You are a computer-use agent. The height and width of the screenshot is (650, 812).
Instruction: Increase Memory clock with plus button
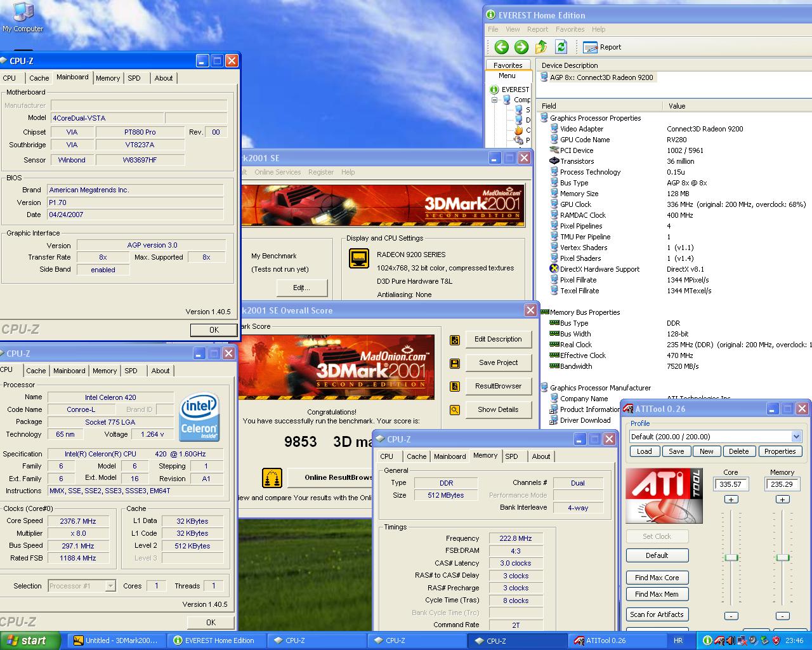(x=783, y=500)
